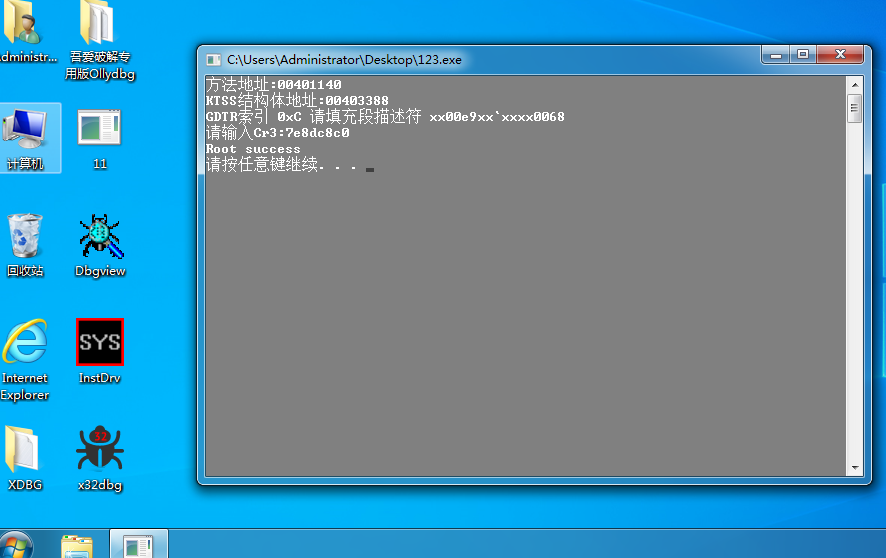The width and height of the screenshot is (886, 558).
Task: Open the Windows Start menu orb
Action: click(16, 546)
